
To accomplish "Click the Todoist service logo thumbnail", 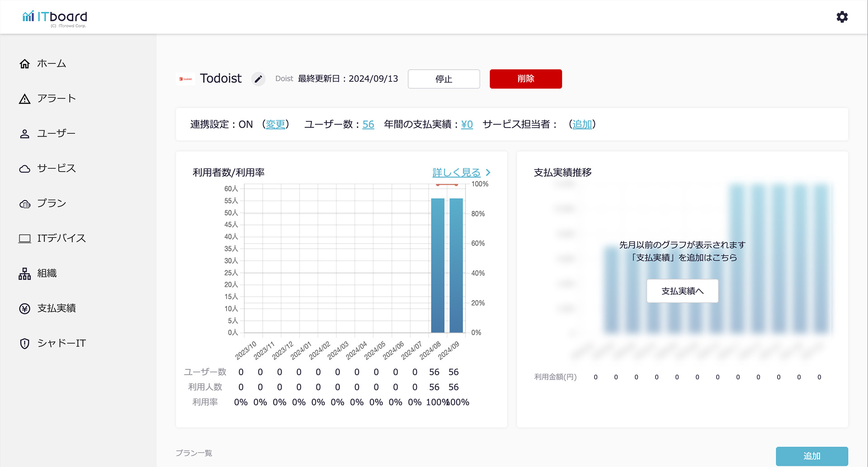I will pyautogui.click(x=185, y=79).
